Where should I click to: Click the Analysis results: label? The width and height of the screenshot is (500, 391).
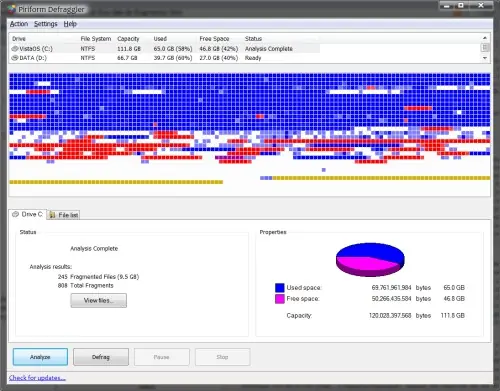point(51,267)
